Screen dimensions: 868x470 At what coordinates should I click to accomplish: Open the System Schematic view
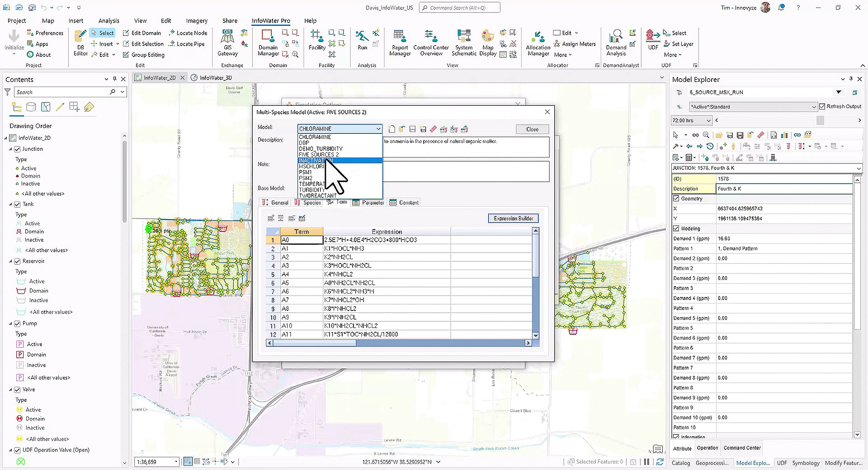(464, 43)
